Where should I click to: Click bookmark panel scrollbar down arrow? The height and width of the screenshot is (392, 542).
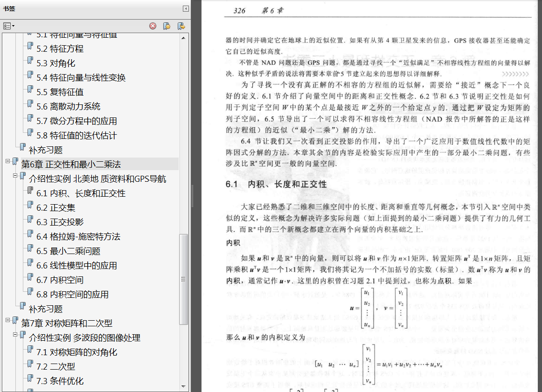[184, 386]
